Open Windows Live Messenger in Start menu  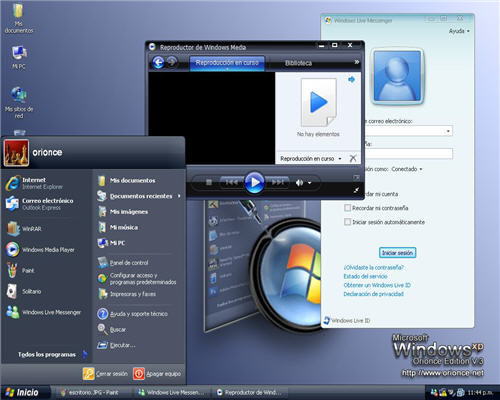pos(43,312)
